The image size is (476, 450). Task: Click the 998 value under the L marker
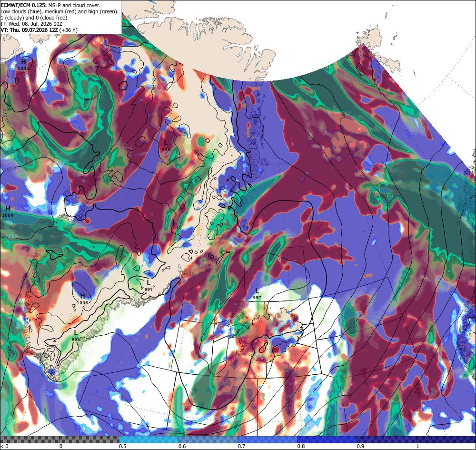tap(76, 340)
